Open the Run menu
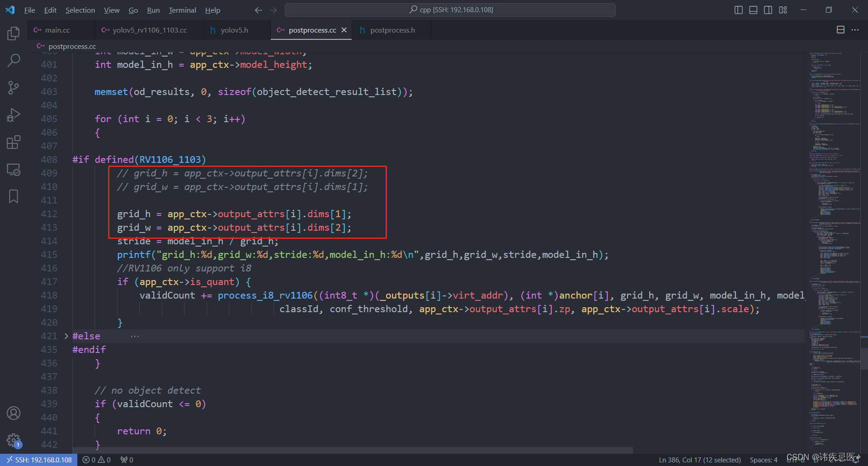868x466 pixels. (153, 10)
